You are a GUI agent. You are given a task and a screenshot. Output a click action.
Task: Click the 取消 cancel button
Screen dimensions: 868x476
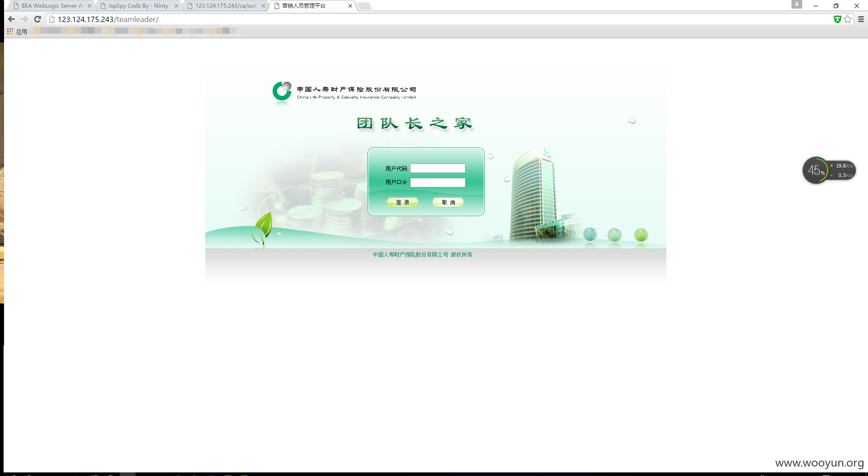pos(448,203)
